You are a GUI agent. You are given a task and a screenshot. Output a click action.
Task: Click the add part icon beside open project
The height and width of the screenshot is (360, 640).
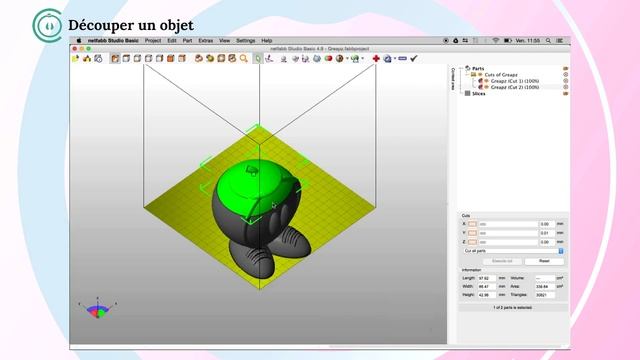pyautogui.click(x=87, y=59)
